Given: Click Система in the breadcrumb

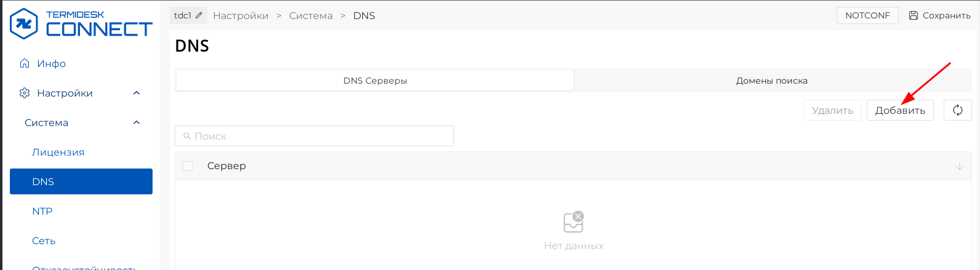Looking at the screenshot, I should click(311, 15).
